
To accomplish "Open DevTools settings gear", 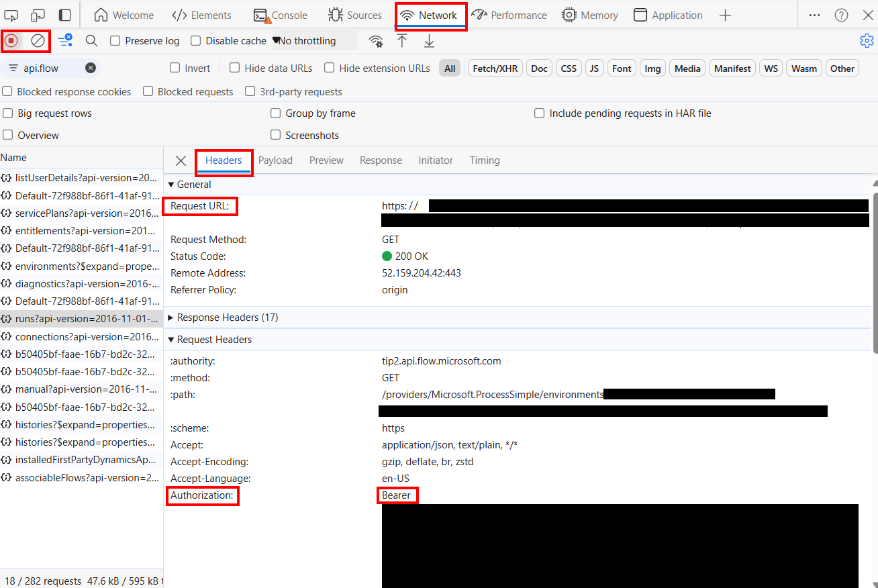I will coord(867,40).
